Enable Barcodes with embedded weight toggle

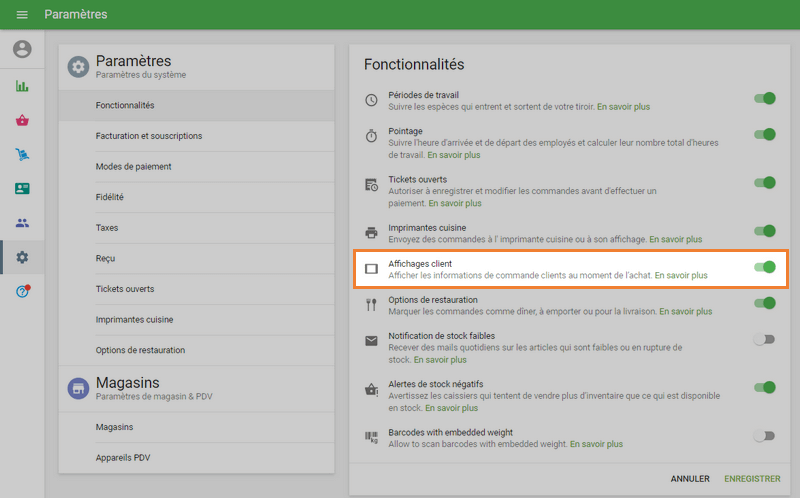coord(765,436)
